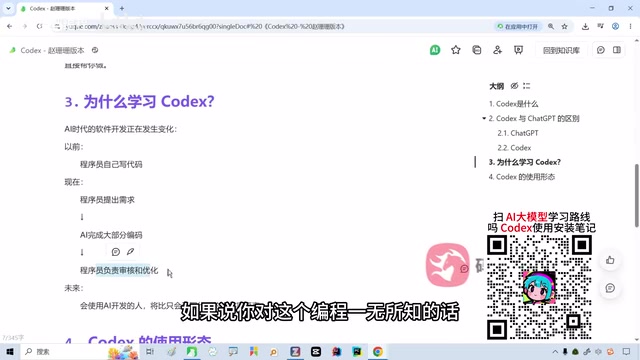The image size is (640, 360).
Task: Click the browser forward arrow
Action: click(x=24, y=26)
